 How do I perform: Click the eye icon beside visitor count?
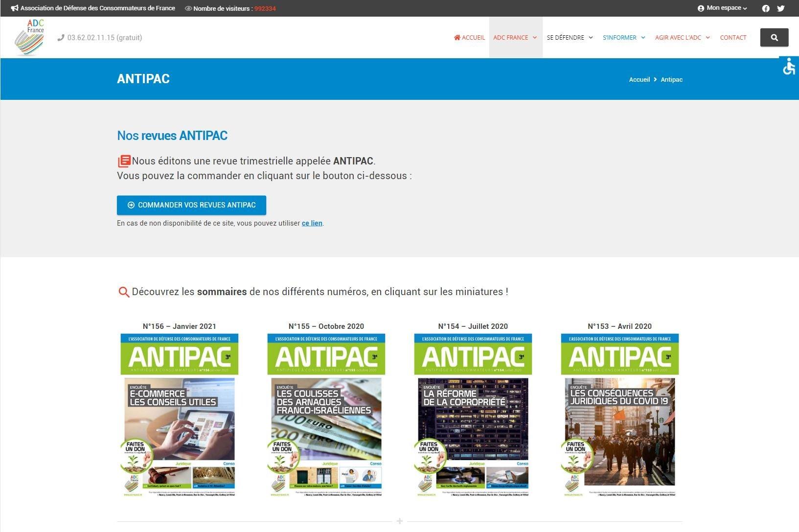click(x=188, y=8)
